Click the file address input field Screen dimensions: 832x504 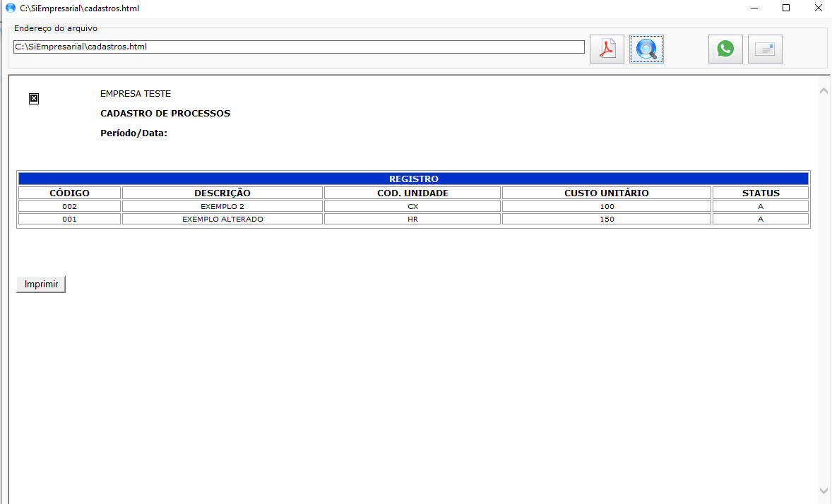pos(299,47)
